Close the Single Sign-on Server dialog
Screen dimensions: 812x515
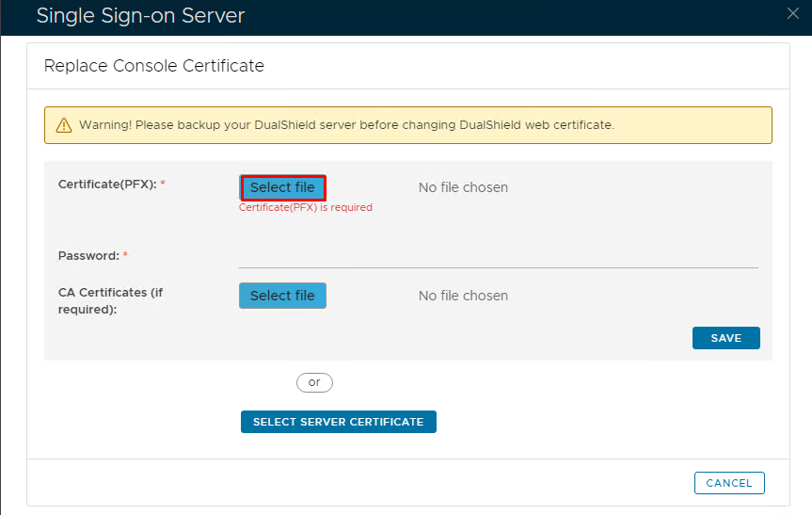pyautogui.click(x=793, y=13)
